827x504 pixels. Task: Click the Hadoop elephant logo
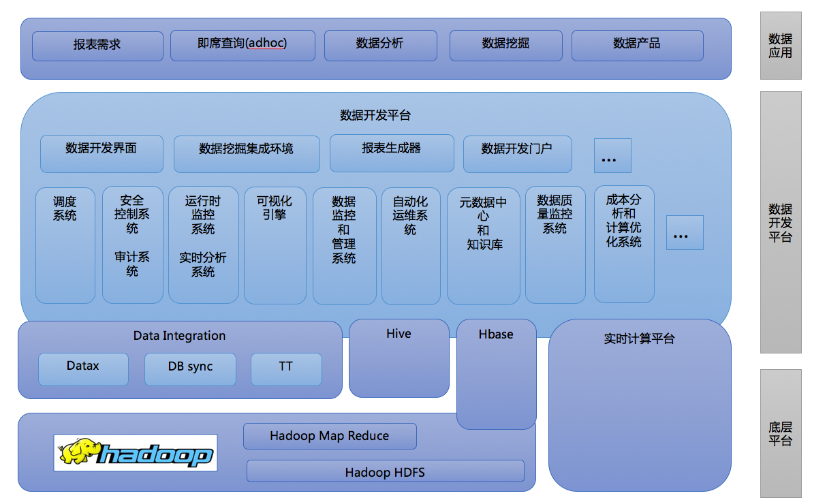point(136,453)
